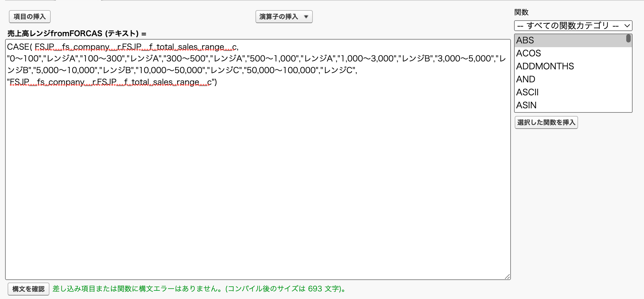Click the function list scrollbar thumb
Image resolution: width=644 pixels, height=299 pixels.
[x=628, y=39]
